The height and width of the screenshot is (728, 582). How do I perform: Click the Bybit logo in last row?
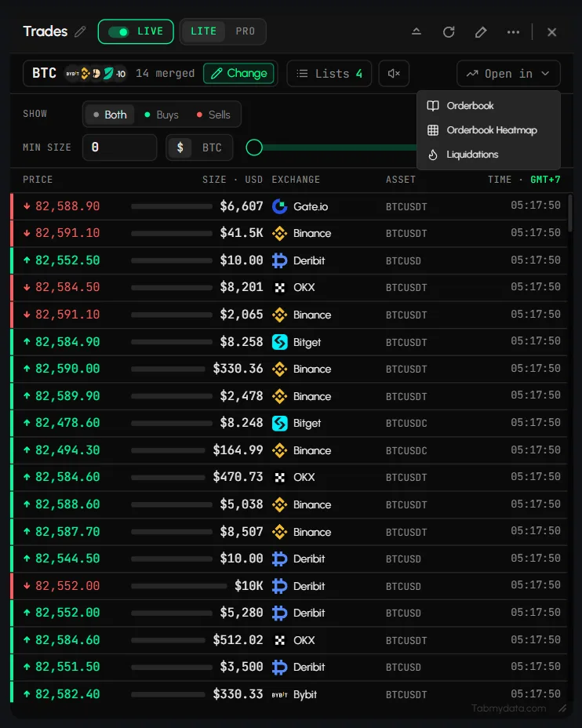pos(279,694)
